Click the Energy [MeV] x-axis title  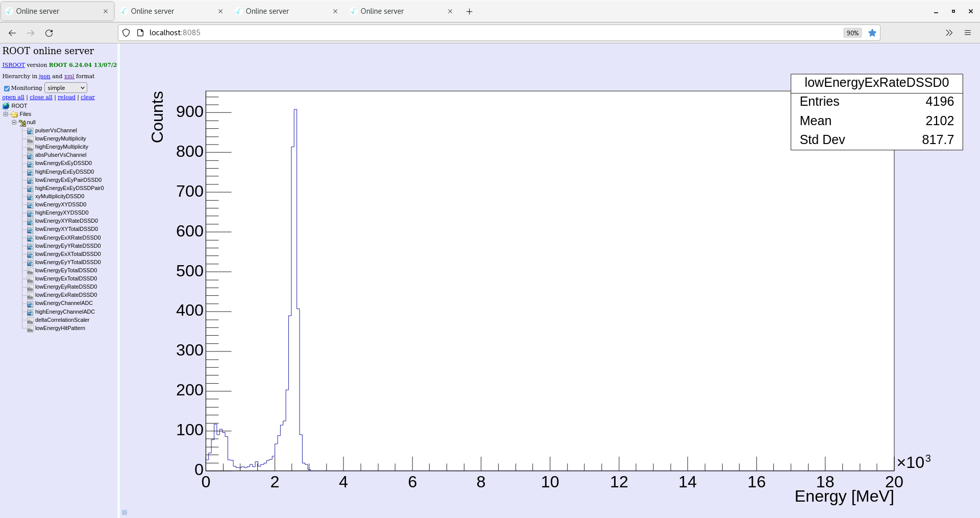(x=844, y=497)
